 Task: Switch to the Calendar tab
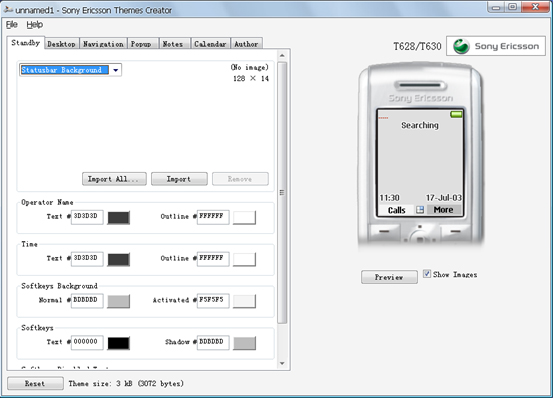(x=210, y=44)
